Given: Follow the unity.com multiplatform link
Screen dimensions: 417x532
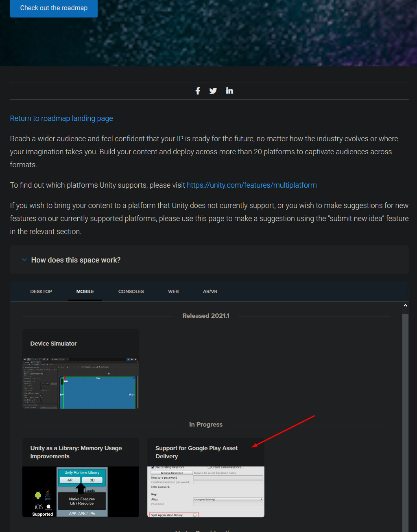Looking at the screenshot, I should click(252, 185).
